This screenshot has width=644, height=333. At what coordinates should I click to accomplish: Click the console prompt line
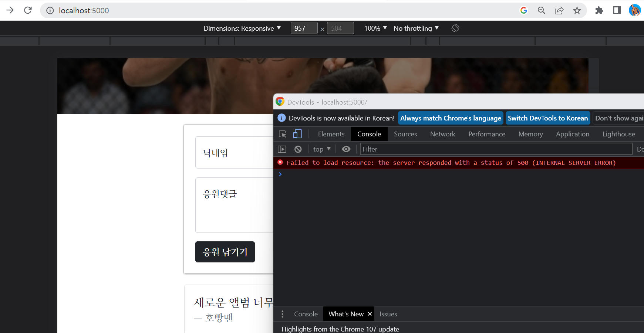click(459, 174)
